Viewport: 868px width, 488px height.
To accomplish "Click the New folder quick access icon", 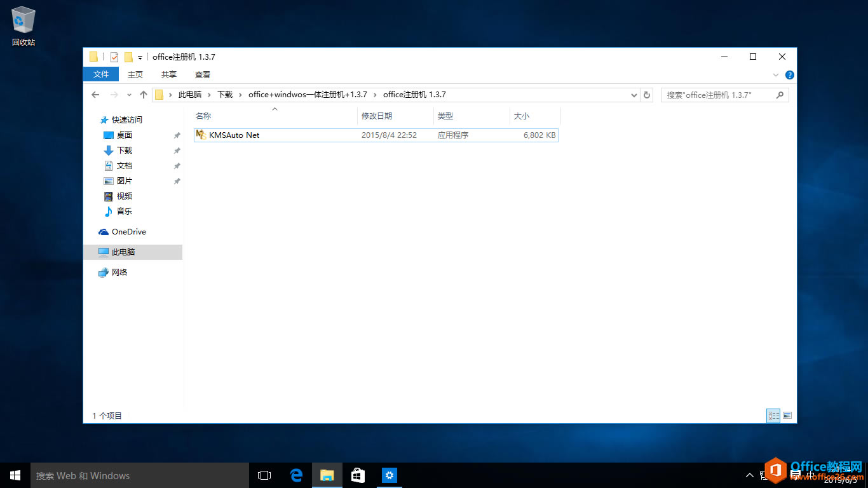I will point(128,57).
